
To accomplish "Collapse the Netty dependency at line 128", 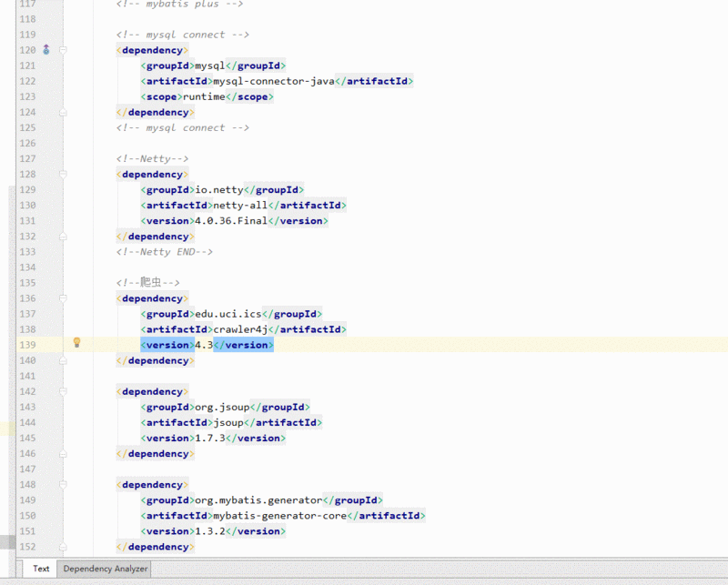I will point(63,174).
